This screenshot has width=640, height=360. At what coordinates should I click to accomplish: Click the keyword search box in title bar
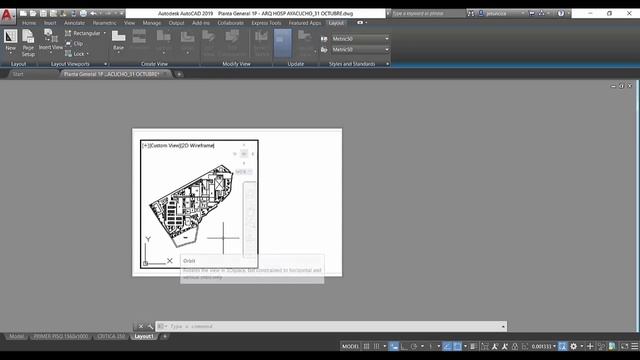coord(428,13)
